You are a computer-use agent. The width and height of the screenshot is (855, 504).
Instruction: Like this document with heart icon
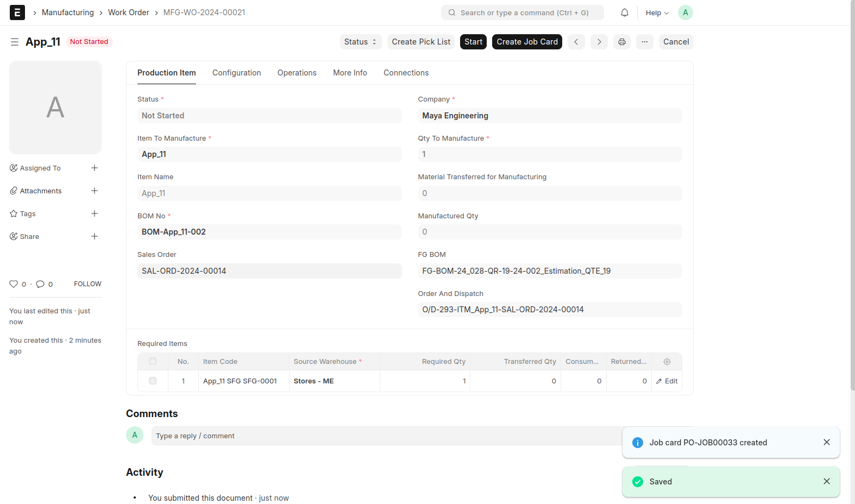pos(14,284)
